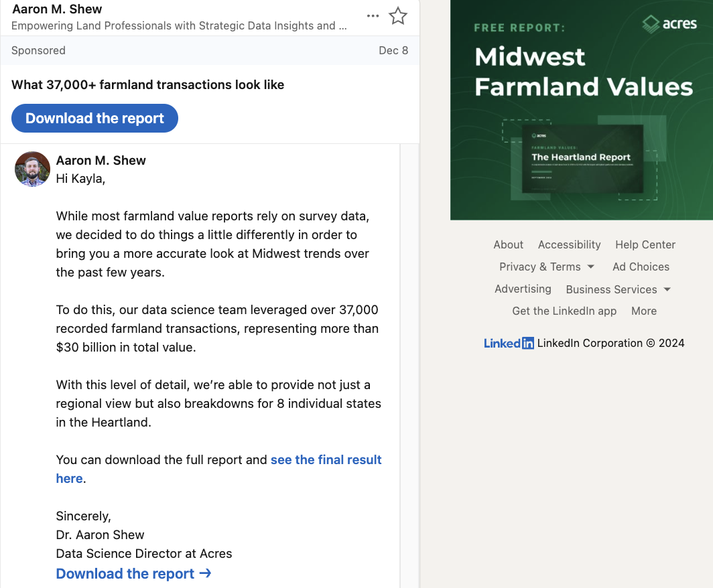This screenshot has width=713, height=588.
Task: Click the More footer link
Action: [643, 311]
